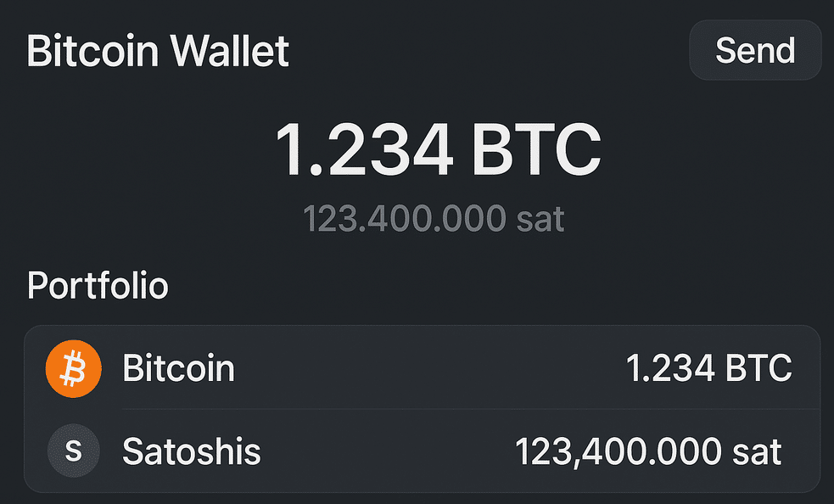Click the 1.234 number in Bitcoin row
The width and height of the screenshot is (834, 504).
pyautogui.click(x=670, y=367)
